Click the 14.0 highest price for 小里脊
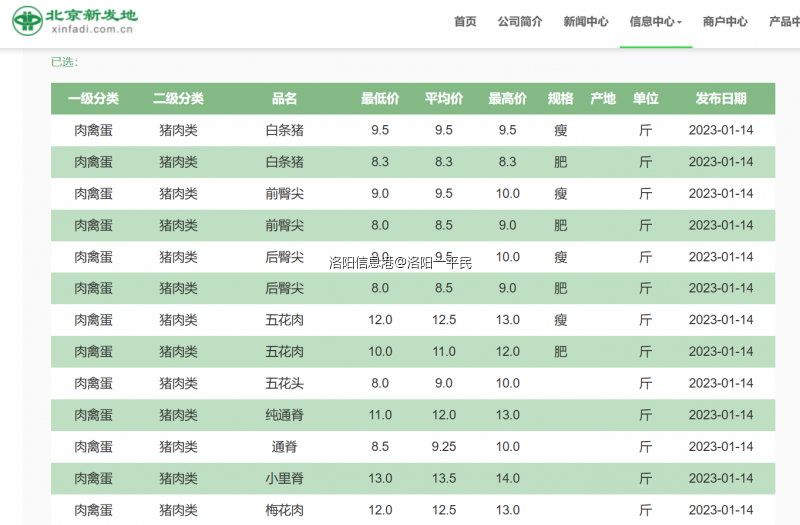 pos(508,479)
